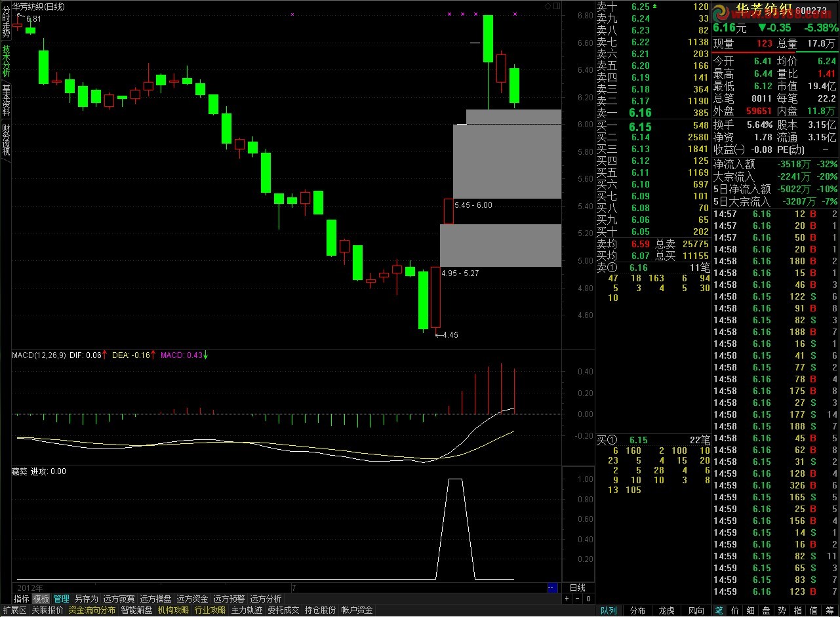Open the 资金流向分布 tab

pyautogui.click(x=92, y=610)
